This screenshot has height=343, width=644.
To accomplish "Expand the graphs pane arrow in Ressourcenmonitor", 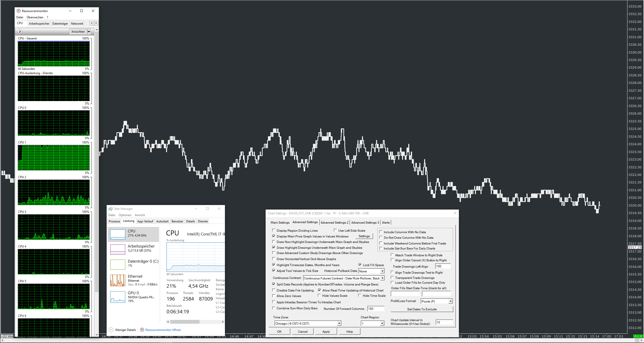I will pos(20,31).
